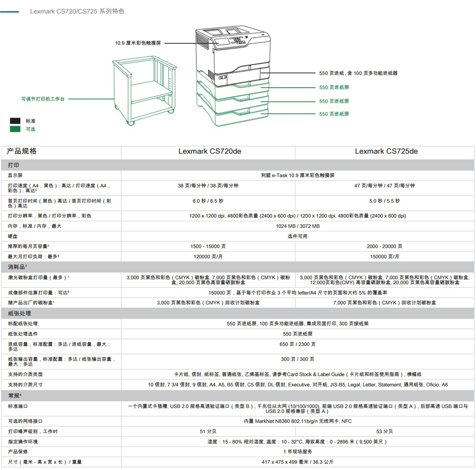Click the 2000 - 20000 页 cell

384,246
